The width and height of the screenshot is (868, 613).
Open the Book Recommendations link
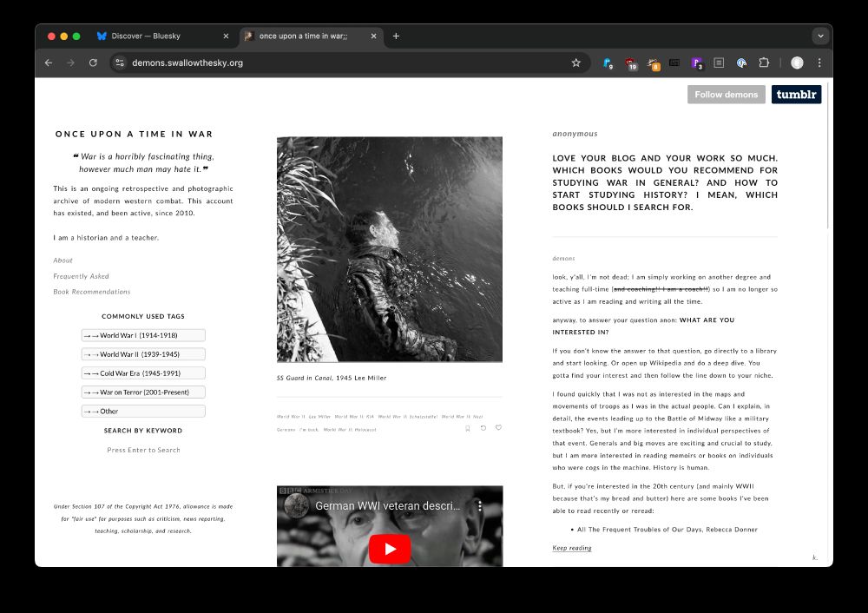[92, 291]
